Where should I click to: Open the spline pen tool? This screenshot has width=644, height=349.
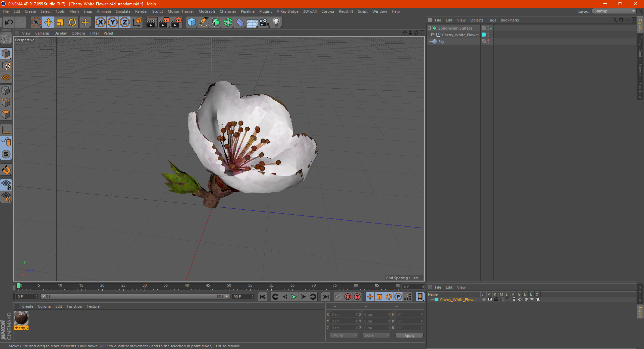[x=204, y=22]
